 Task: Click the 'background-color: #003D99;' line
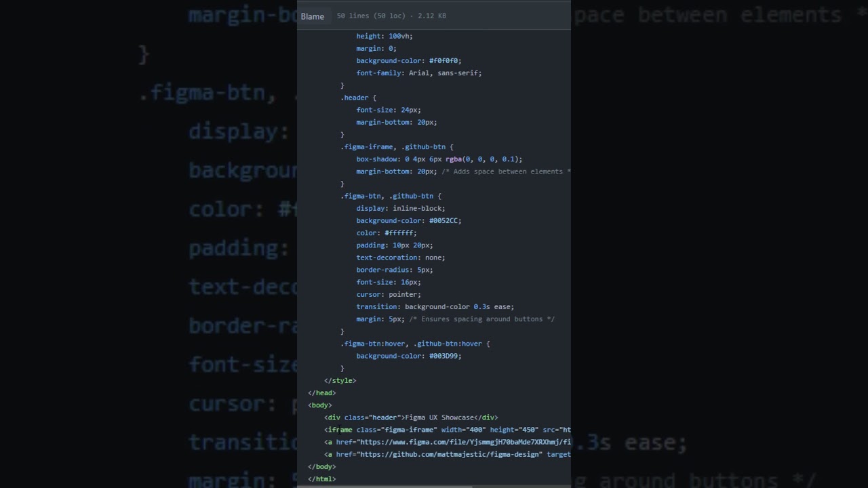409,356
